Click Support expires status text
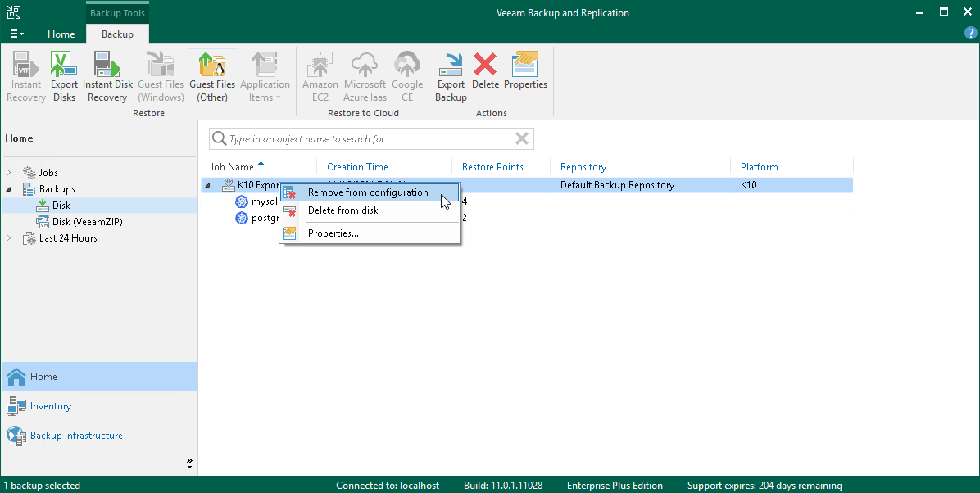Viewport: 980px width, 493px height. point(764,486)
